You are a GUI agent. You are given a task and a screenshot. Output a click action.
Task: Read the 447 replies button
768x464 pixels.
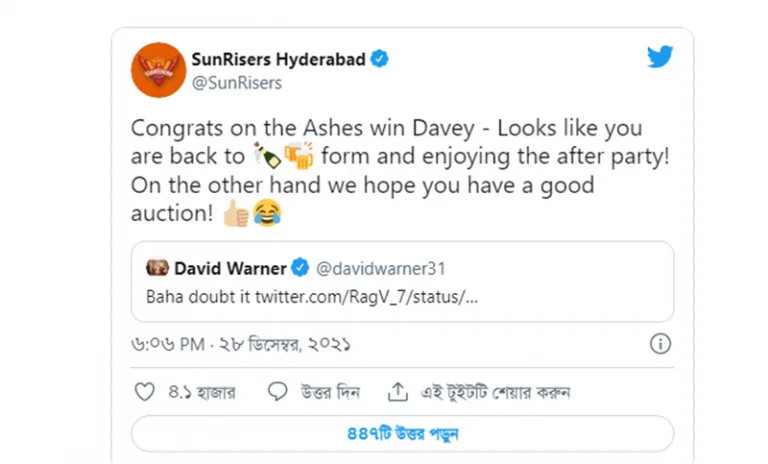pos(402,434)
